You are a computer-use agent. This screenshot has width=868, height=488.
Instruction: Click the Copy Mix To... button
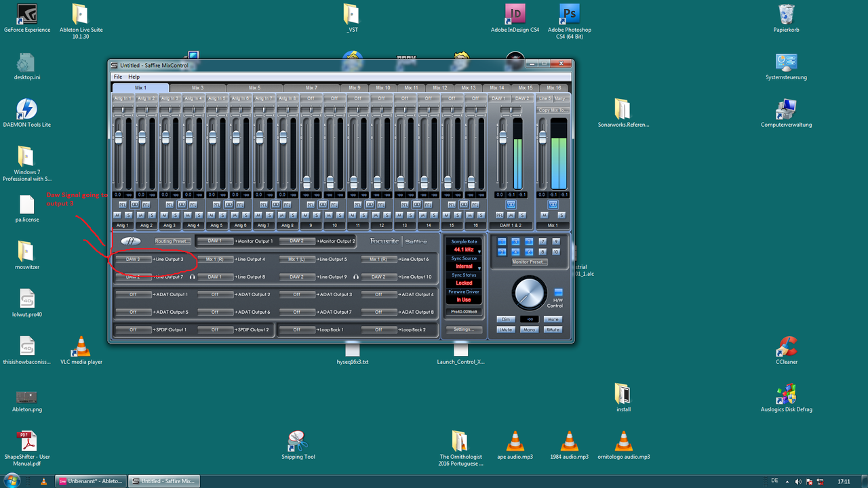tap(553, 110)
